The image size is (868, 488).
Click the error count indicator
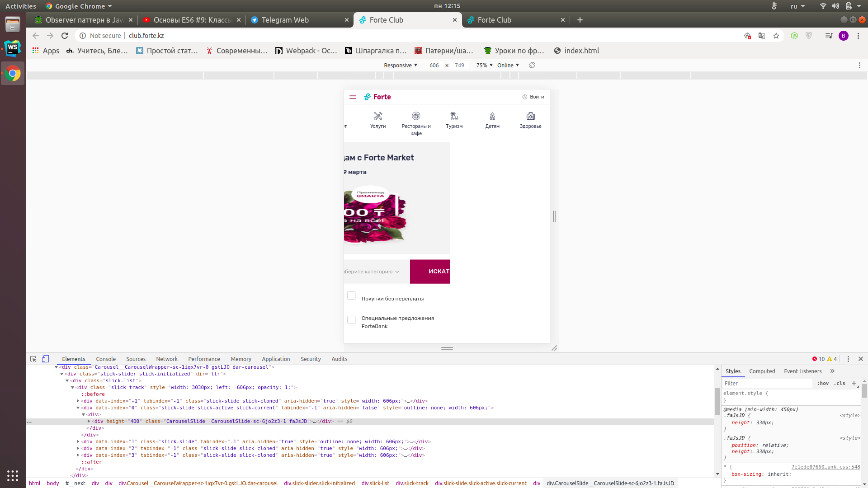pyautogui.click(x=818, y=359)
